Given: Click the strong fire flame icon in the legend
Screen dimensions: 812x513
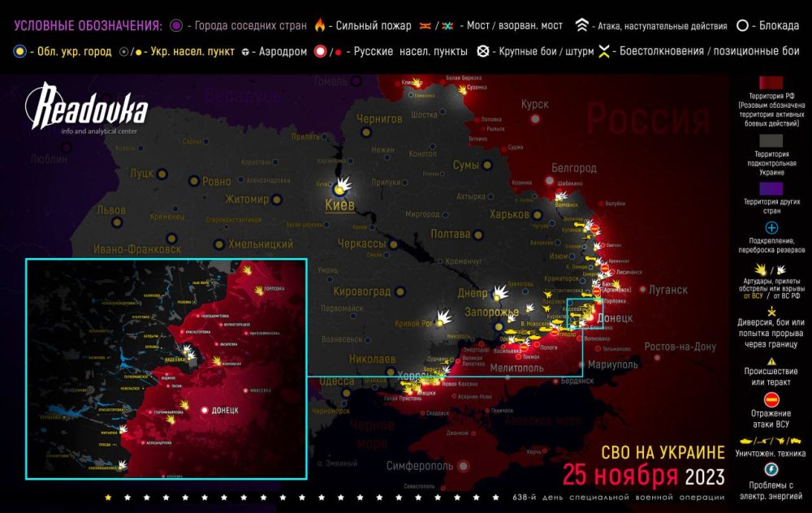Looking at the screenshot, I should (x=318, y=24).
